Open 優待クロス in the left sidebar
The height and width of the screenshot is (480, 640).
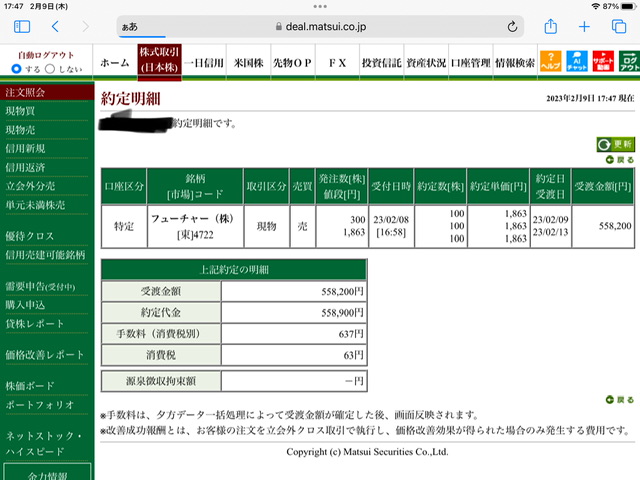point(29,236)
